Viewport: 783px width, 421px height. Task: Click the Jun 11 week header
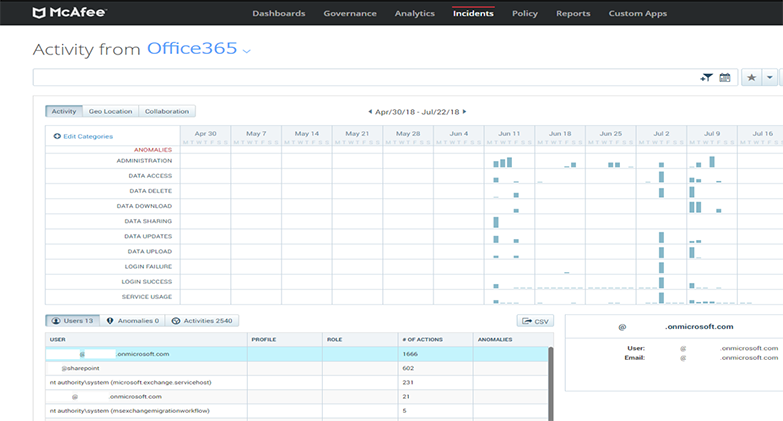point(509,133)
